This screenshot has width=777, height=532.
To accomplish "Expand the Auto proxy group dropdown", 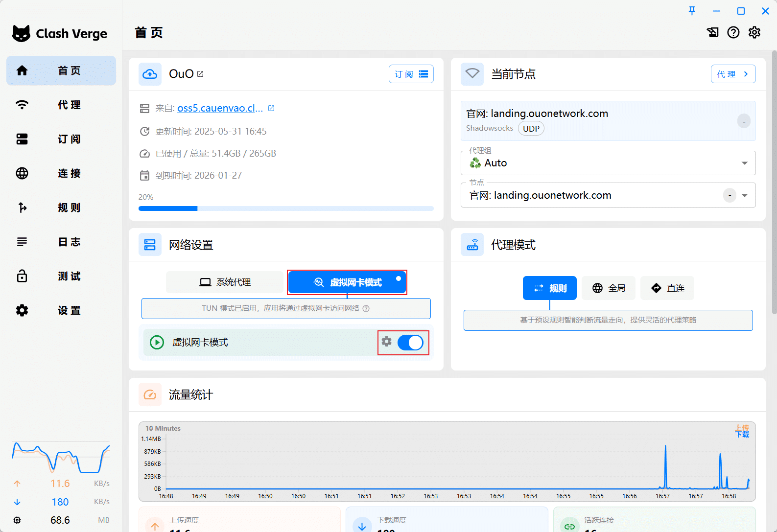I will [x=744, y=163].
